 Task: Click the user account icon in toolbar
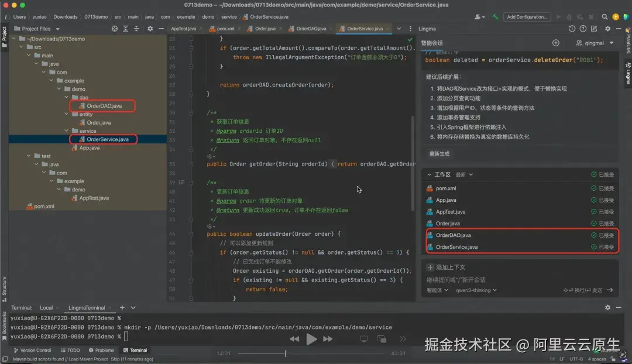coord(479,17)
